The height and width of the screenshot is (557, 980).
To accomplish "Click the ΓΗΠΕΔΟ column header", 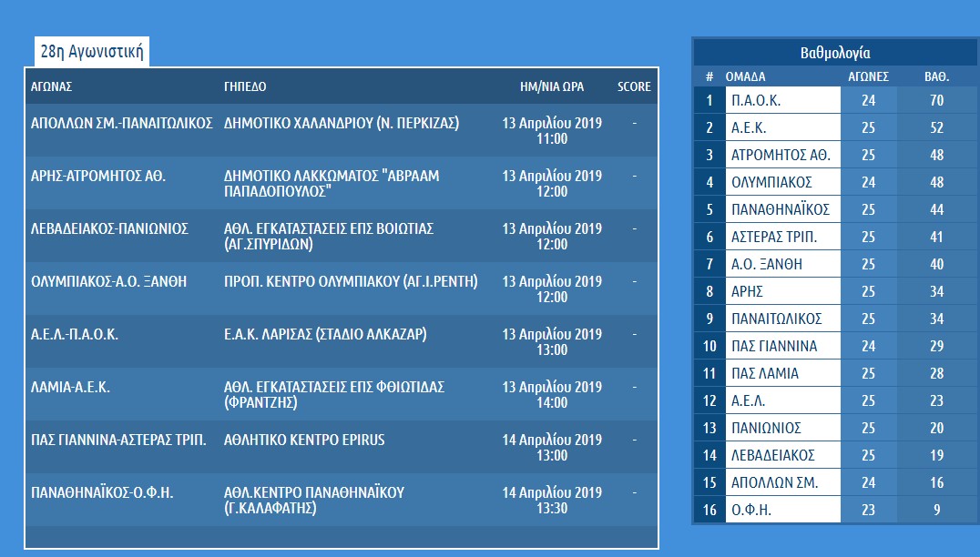I will (x=245, y=86).
